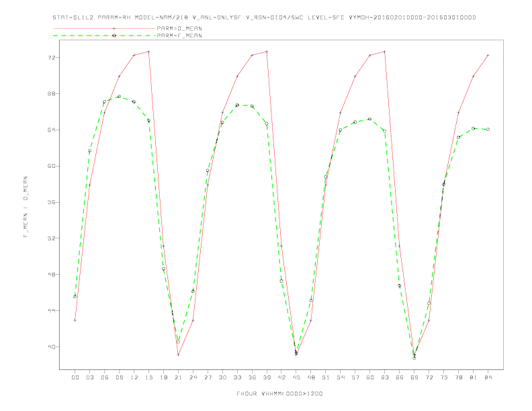
Task: Click x-axis forecast hour label 30
Action: [222, 377]
